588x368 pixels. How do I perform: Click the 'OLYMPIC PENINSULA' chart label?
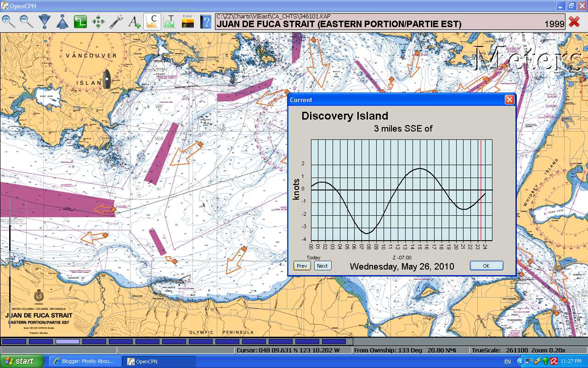click(221, 332)
